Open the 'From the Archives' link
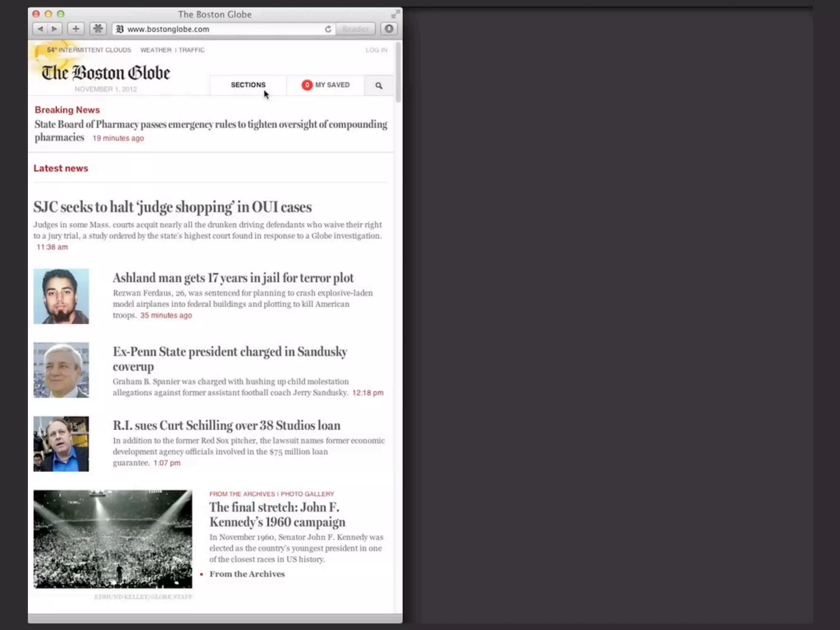Image resolution: width=840 pixels, height=630 pixels. (x=247, y=574)
